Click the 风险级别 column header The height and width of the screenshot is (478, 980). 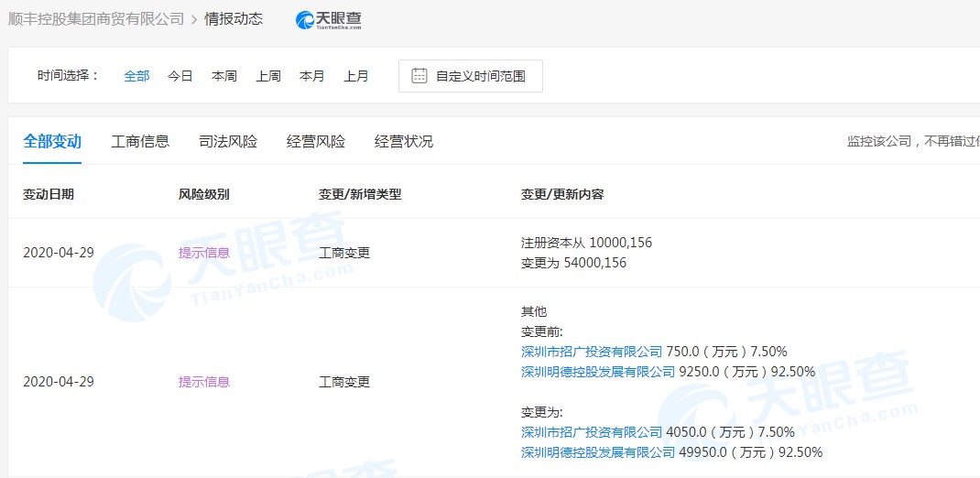203,194
